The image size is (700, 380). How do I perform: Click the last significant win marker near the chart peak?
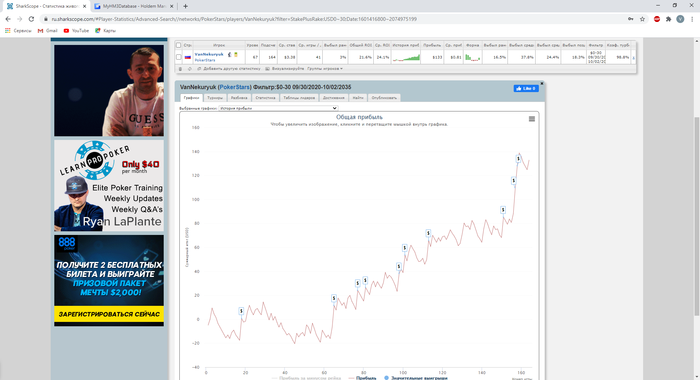(x=518, y=159)
